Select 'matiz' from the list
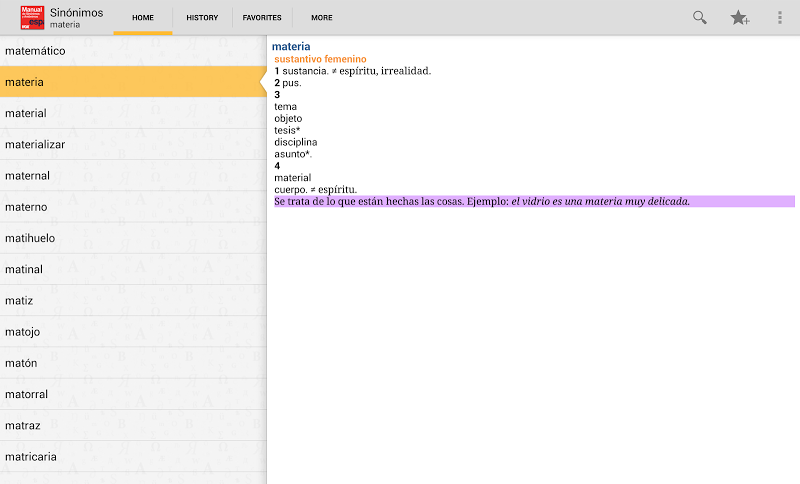Image resolution: width=800 pixels, height=484 pixels. click(x=133, y=300)
